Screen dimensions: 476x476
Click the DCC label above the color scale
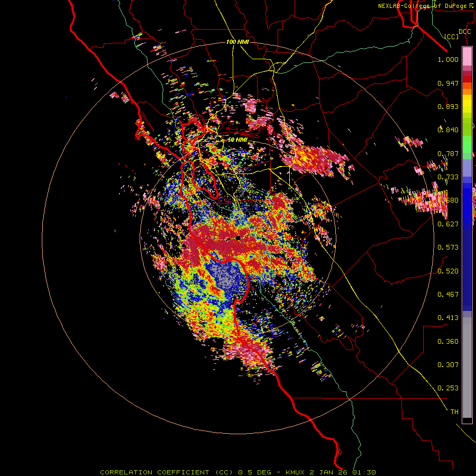(464, 32)
